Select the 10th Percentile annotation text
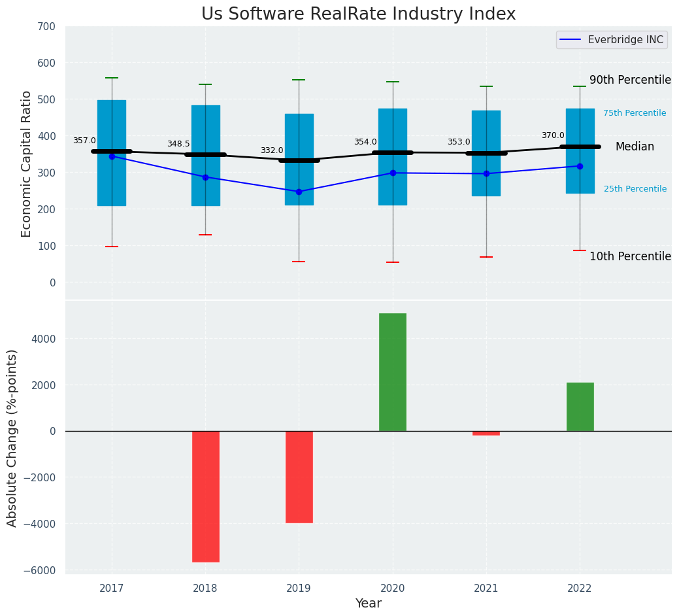 [630, 256]
